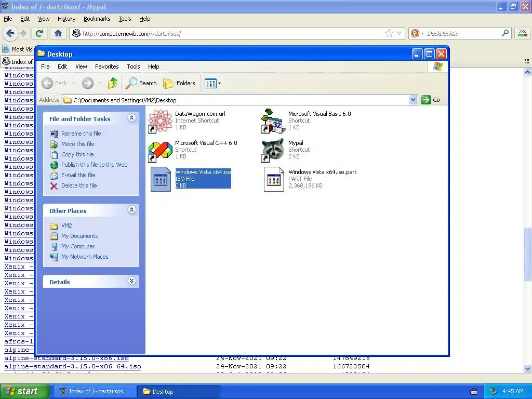Open the Explorer Help menu
The height and width of the screenshot is (399, 532).
coord(153,66)
